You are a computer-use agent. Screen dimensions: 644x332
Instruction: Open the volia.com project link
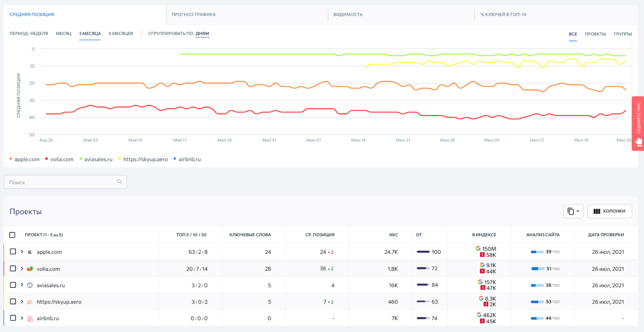(x=48, y=269)
